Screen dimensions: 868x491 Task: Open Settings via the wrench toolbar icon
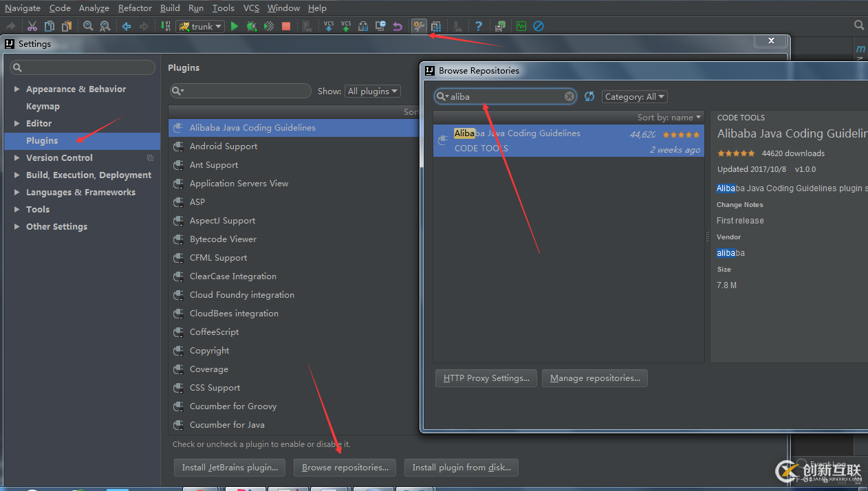click(x=419, y=26)
